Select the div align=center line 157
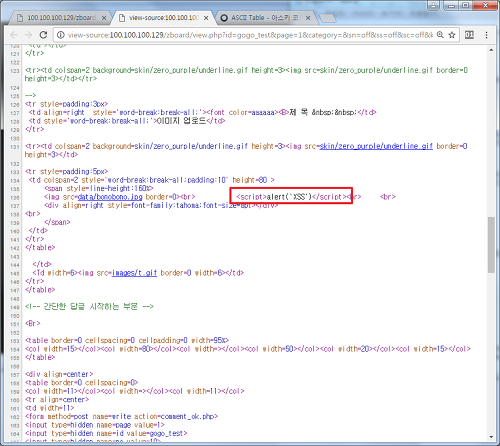This screenshot has width=500, height=446. coord(59,374)
